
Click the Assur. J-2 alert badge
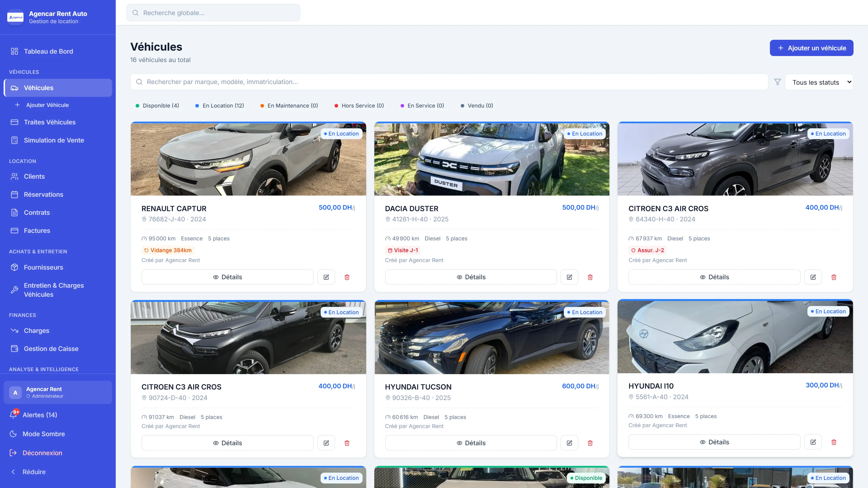648,250
